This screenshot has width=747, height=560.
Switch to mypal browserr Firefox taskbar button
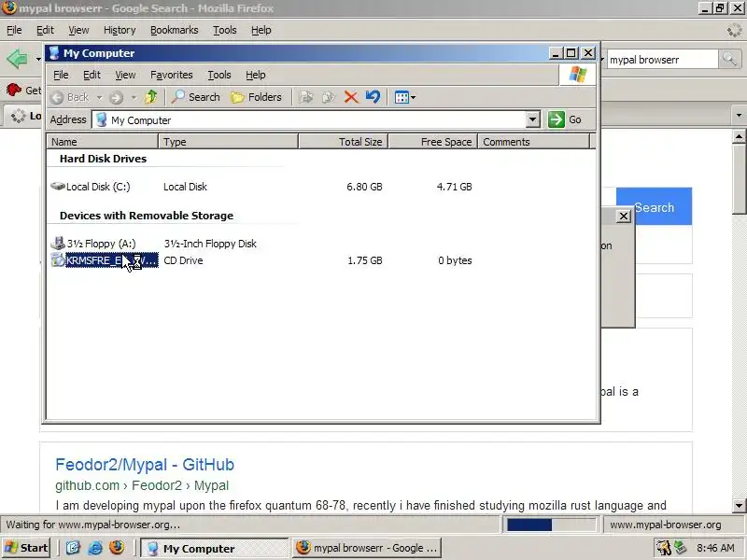pos(366,548)
